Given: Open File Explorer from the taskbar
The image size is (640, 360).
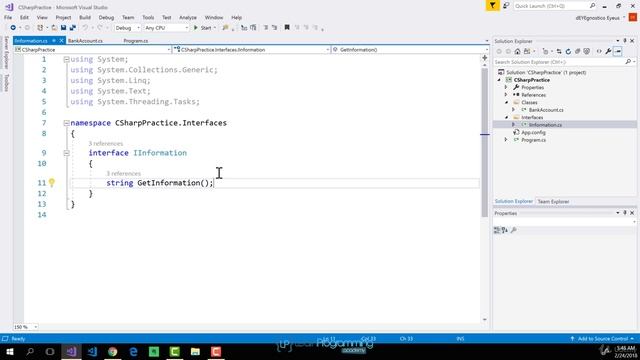Looking at the screenshot, I should click(x=196, y=351).
